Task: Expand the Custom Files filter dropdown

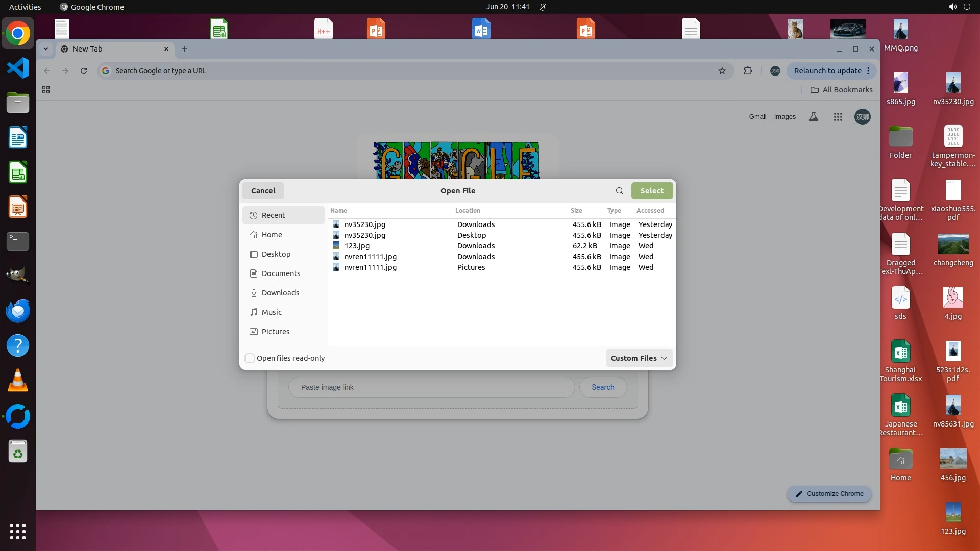Action: click(639, 358)
